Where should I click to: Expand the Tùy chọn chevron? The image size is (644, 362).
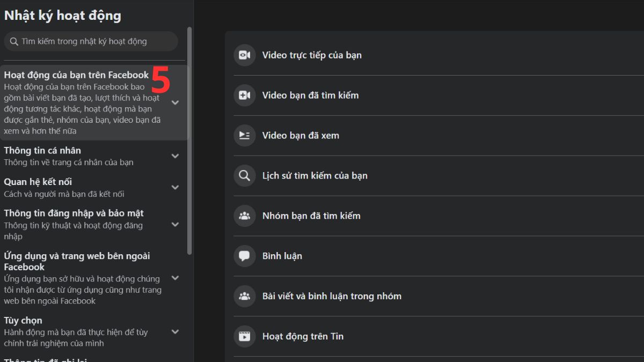pyautogui.click(x=175, y=331)
